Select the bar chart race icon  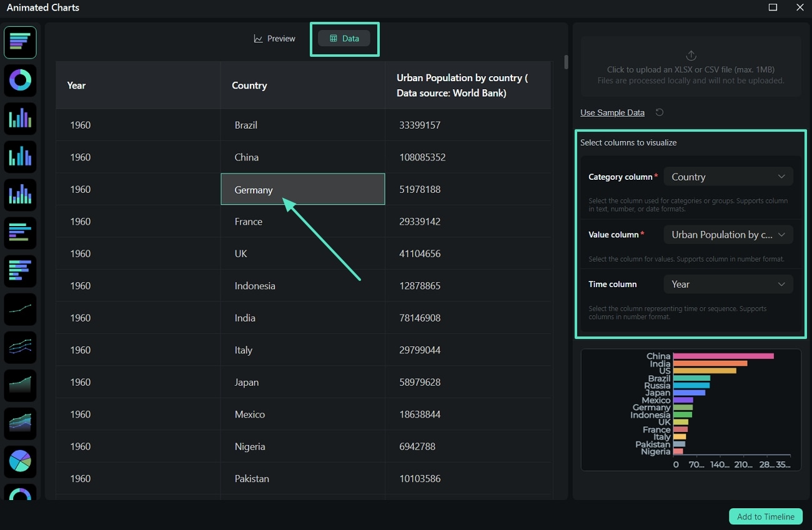pos(20,42)
